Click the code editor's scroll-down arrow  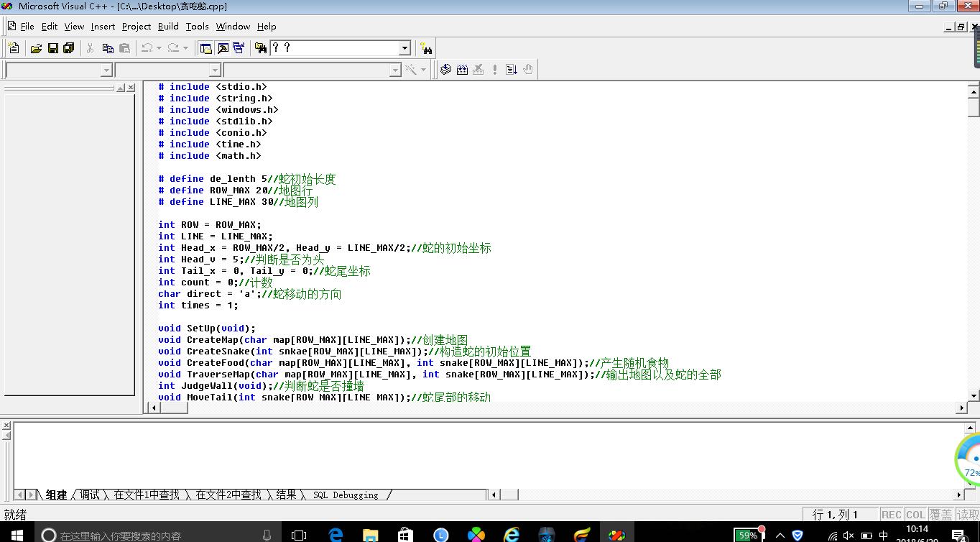pyautogui.click(x=974, y=395)
